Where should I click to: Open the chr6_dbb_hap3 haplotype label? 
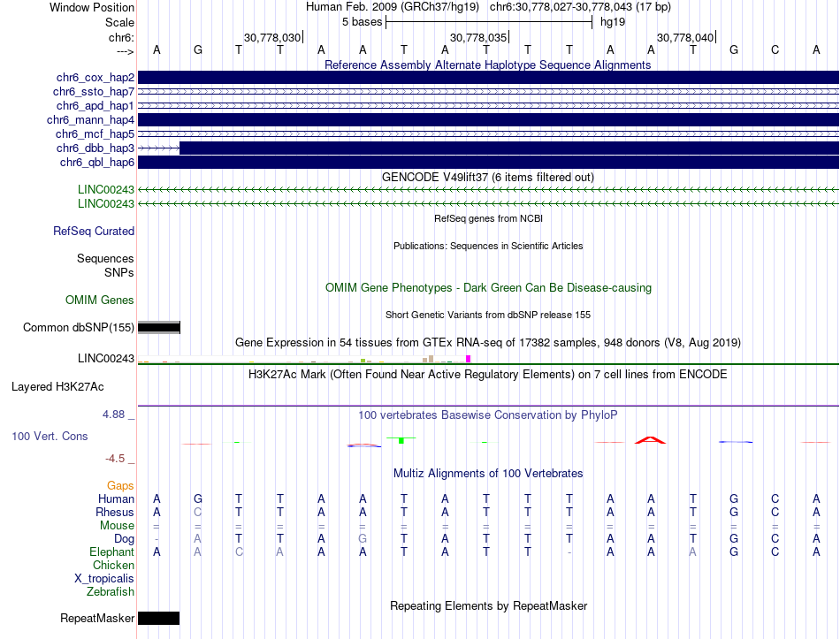(x=95, y=148)
